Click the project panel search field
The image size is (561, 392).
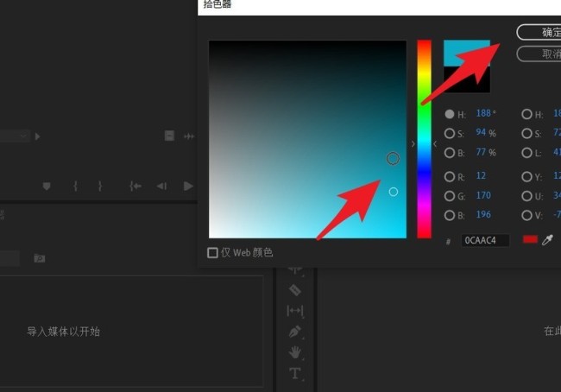(x=9, y=258)
